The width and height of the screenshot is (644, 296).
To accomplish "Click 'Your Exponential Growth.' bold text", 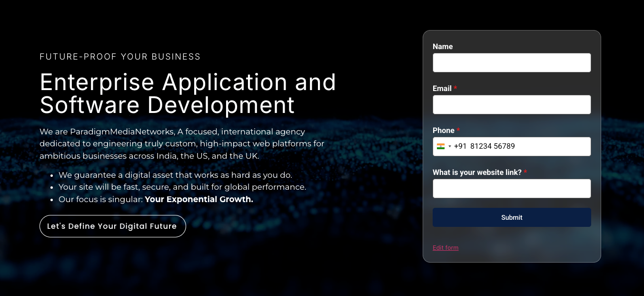I will [x=199, y=199].
